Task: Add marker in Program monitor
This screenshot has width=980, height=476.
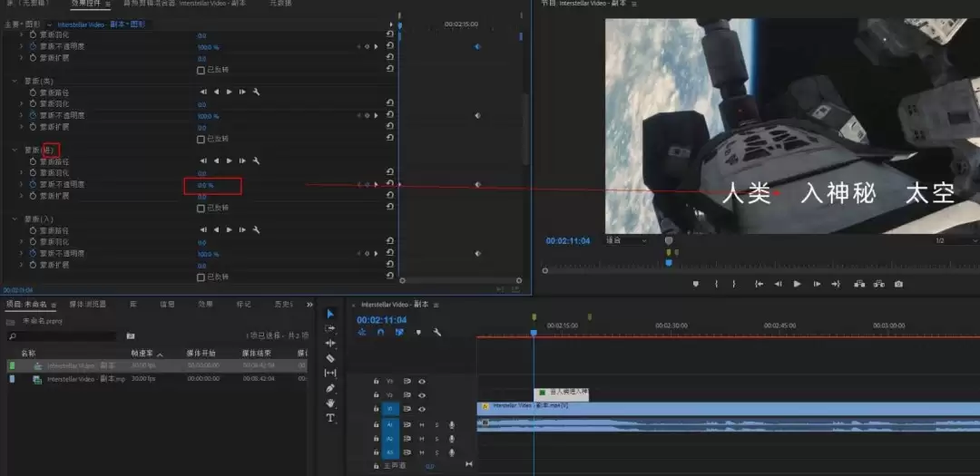Action: (696, 284)
